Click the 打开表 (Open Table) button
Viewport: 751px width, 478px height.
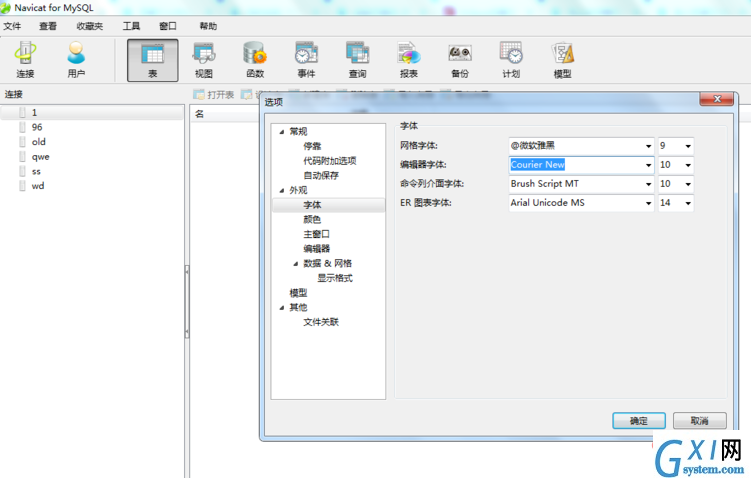pos(214,94)
